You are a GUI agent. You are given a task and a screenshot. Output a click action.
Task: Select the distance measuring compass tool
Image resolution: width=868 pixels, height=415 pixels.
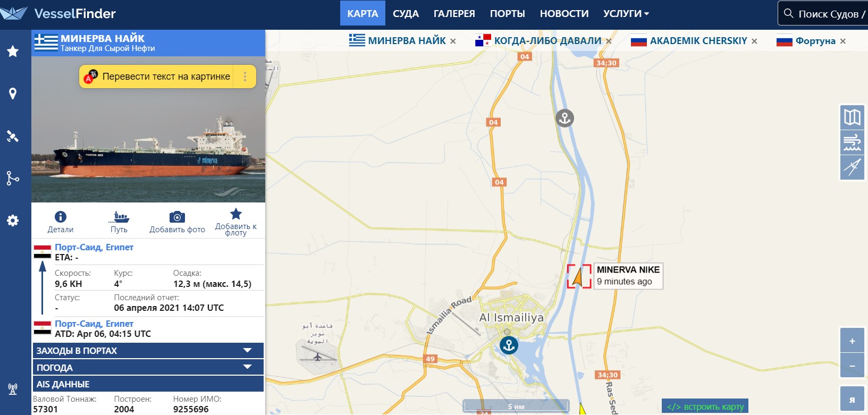pyautogui.click(x=852, y=167)
